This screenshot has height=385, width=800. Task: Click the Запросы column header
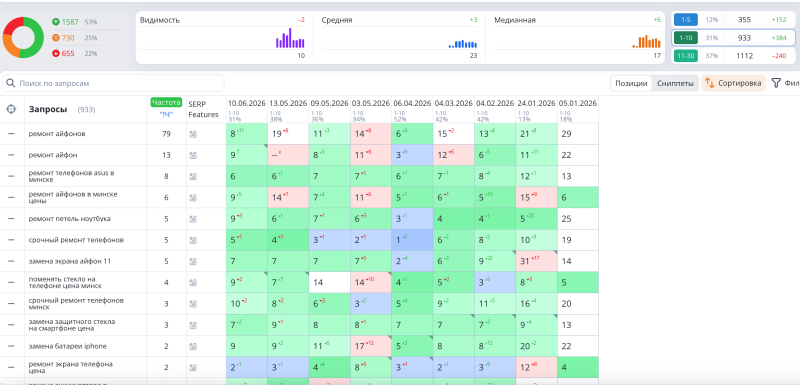click(47, 109)
